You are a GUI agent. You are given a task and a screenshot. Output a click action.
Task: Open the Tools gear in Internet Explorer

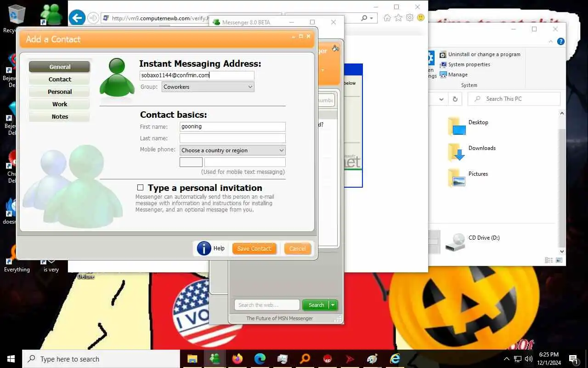click(409, 18)
